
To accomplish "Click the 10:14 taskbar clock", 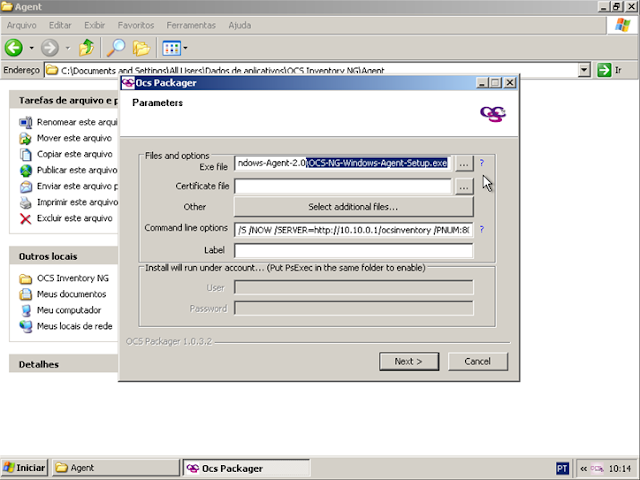I will pyautogui.click(x=620, y=469).
